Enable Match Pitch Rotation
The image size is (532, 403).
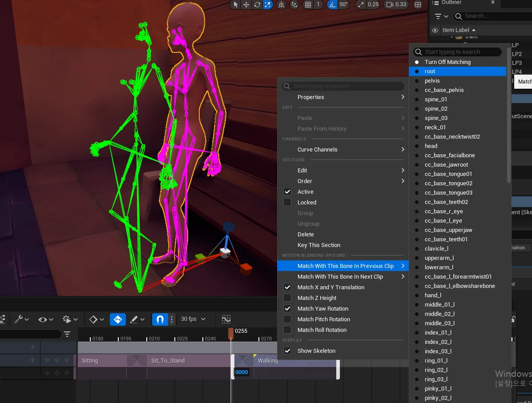tap(287, 319)
